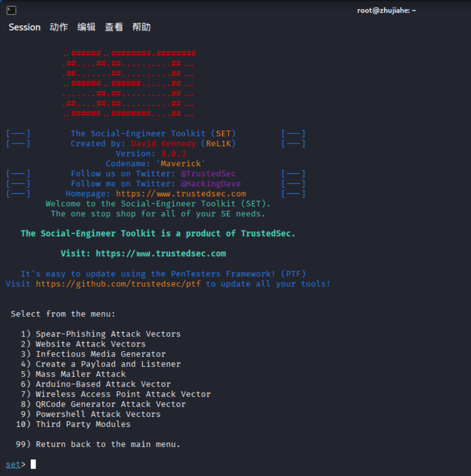Click the Version: 8.0.3 text
The image size is (471, 476).
click(x=151, y=154)
